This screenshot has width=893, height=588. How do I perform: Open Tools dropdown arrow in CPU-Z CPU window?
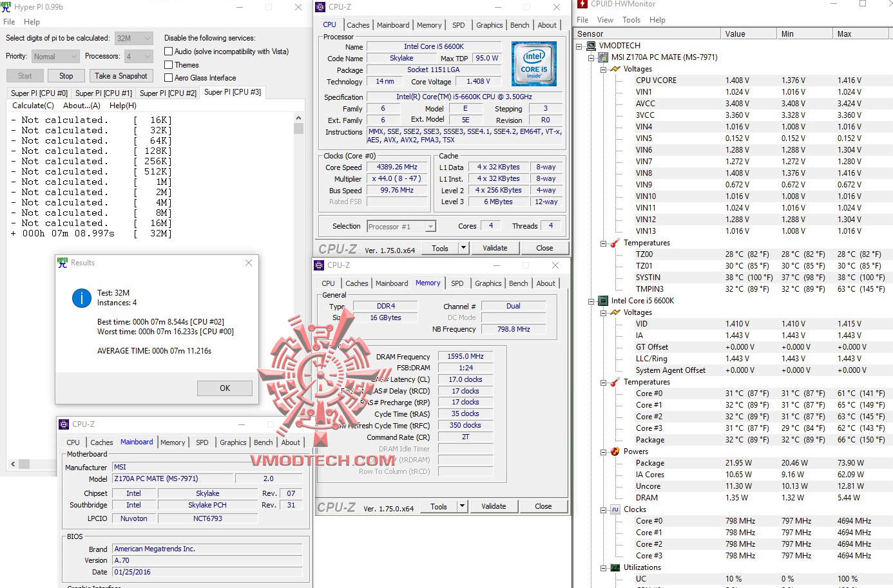coord(463,248)
